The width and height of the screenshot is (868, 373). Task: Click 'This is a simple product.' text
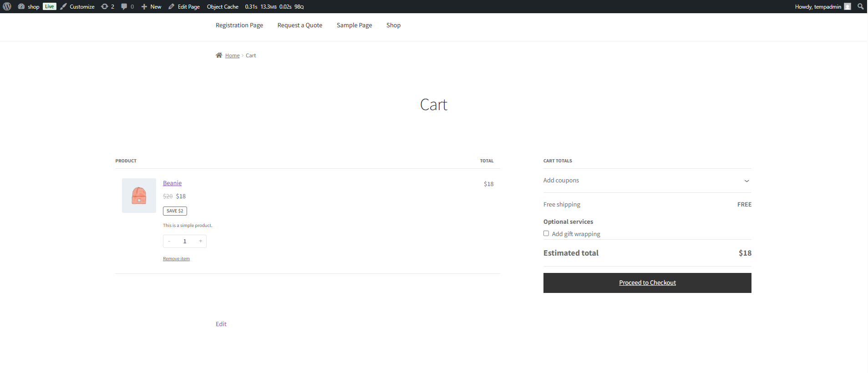188,226
